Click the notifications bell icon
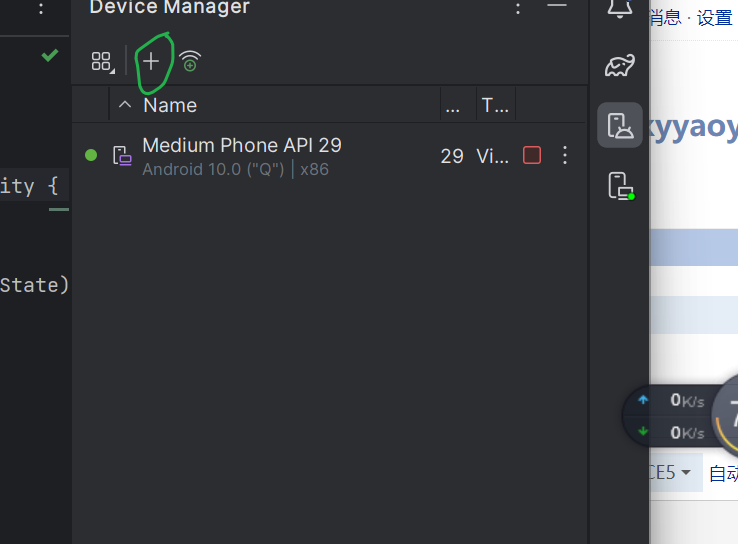 pos(620,10)
